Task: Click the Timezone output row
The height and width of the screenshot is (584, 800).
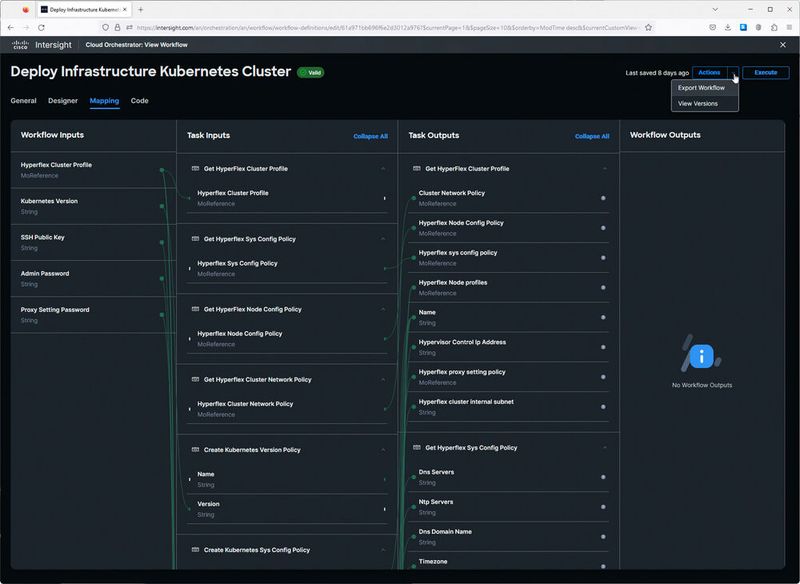Action: click(x=508, y=561)
